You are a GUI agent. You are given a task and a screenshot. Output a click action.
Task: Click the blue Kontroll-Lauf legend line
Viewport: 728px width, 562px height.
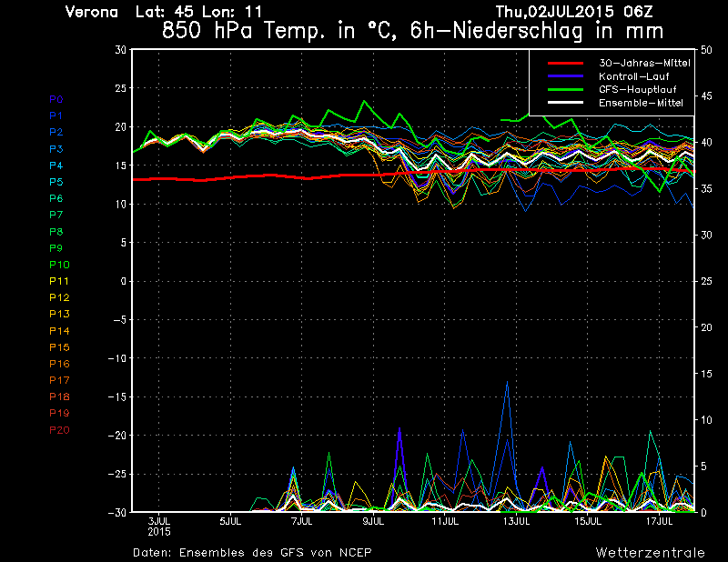(x=565, y=76)
